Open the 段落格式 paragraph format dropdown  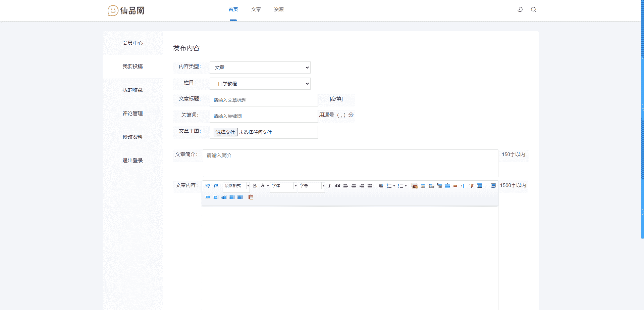pos(236,186)
